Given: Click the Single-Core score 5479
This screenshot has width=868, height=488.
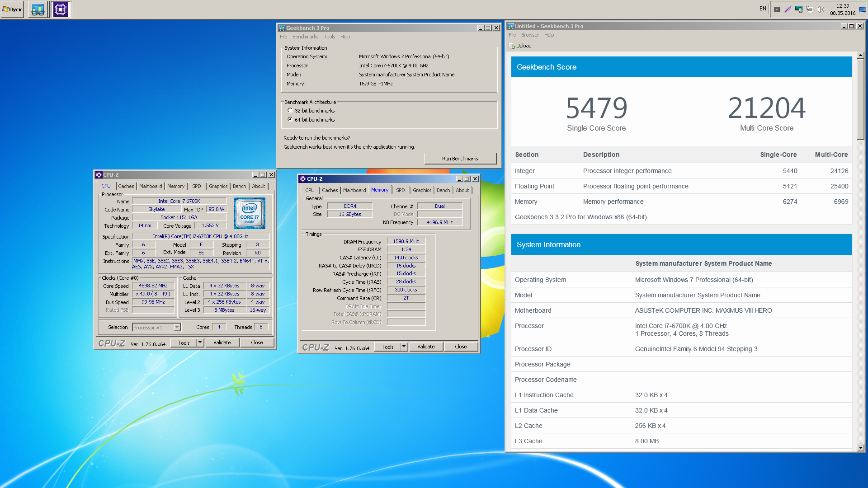Looking at the screenshot, I should pos(597,108).
